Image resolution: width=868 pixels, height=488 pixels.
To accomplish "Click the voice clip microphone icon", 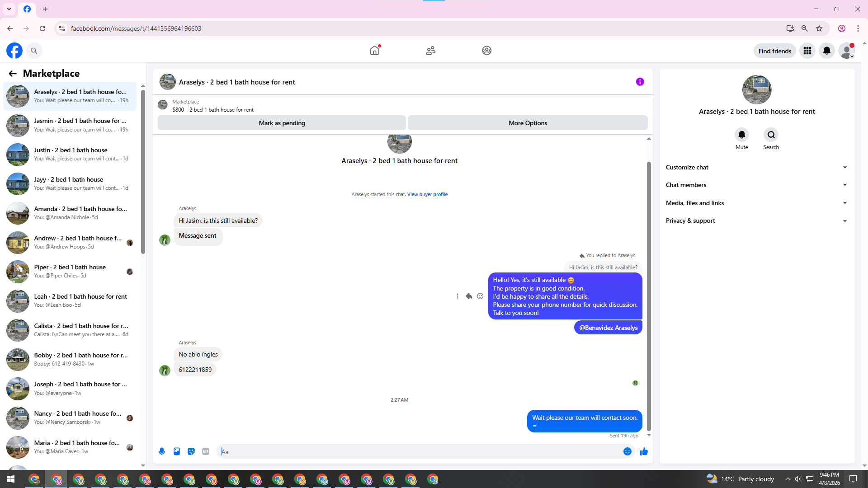I will coord(162,451).
